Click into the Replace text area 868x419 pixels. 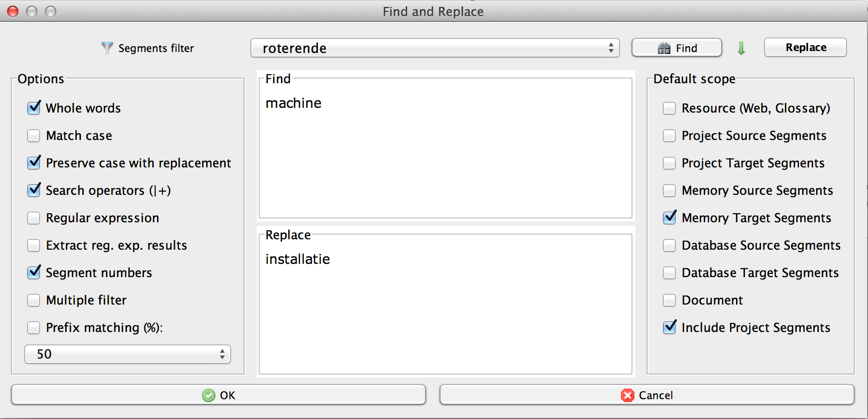point(445,307)
